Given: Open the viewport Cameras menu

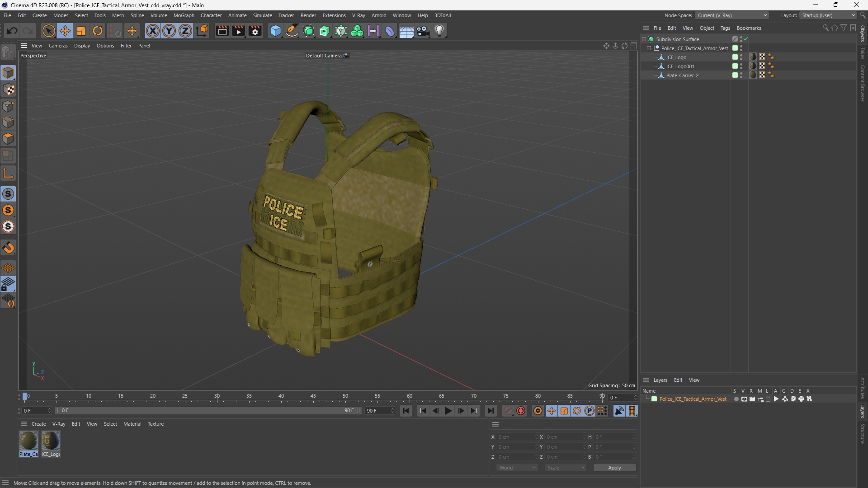Looking at the screenshot, I should [58, 46].
